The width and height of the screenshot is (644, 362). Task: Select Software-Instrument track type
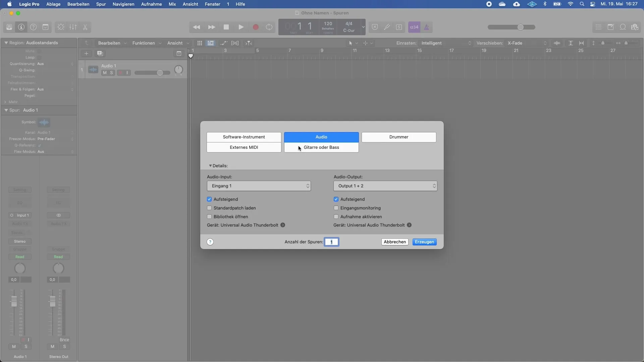click(244, 137)
